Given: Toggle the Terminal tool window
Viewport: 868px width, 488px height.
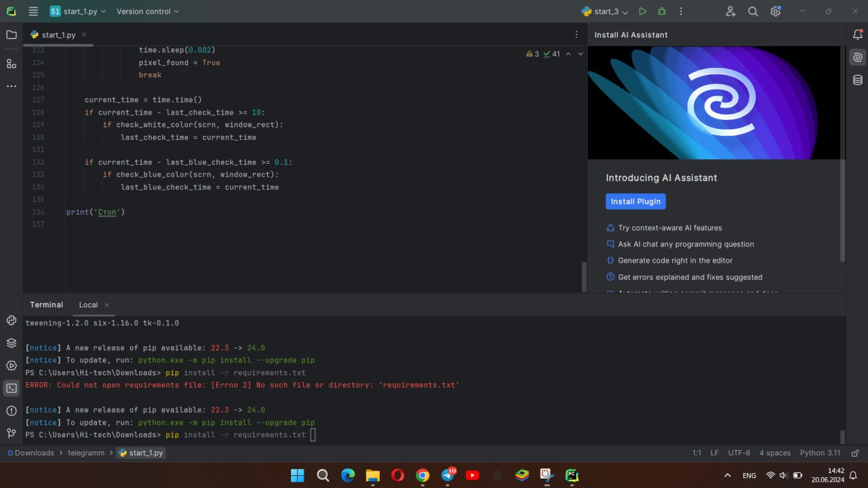Looking at the screenshot, I should [12, 388].
